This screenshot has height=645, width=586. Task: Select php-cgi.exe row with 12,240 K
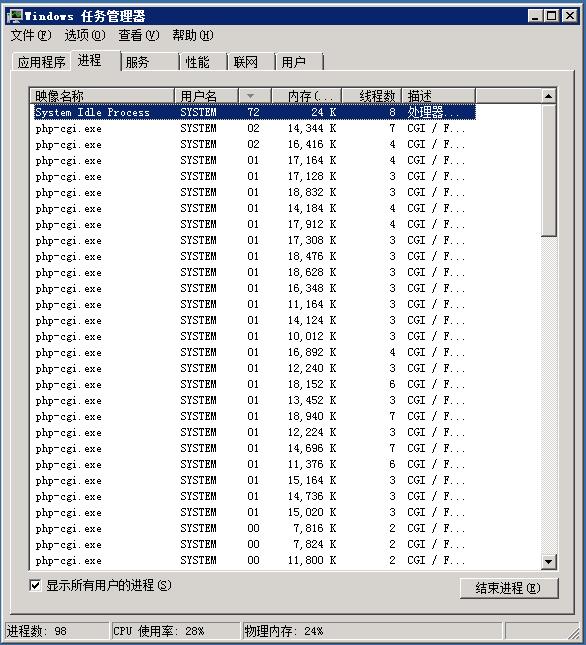pyautogui.click(x=255, y=369)
